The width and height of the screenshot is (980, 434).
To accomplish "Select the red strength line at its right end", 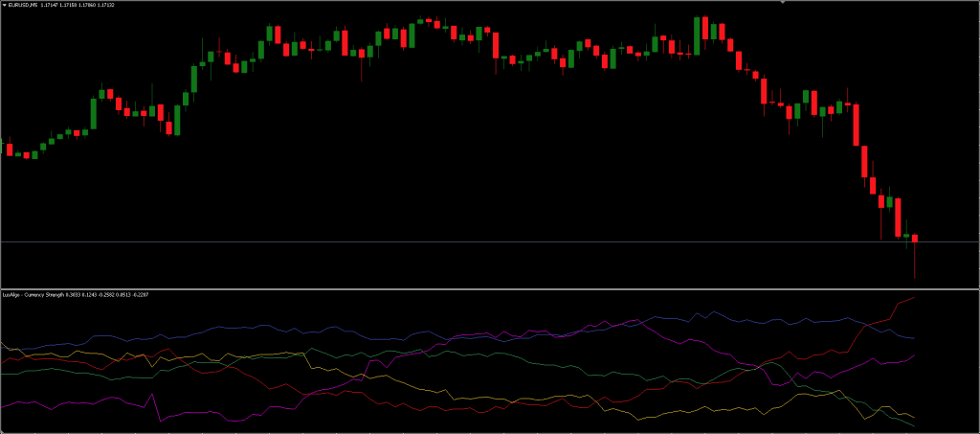I will point(914,298).
